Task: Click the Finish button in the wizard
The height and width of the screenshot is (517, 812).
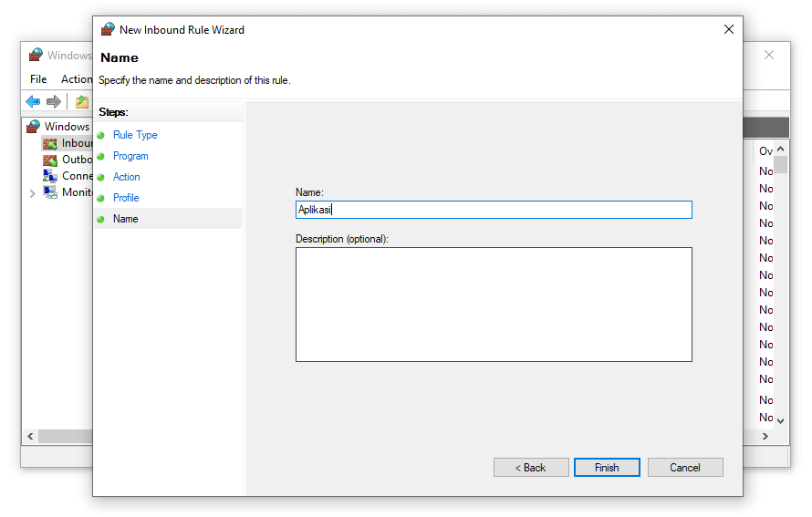Action: [607, 468]
